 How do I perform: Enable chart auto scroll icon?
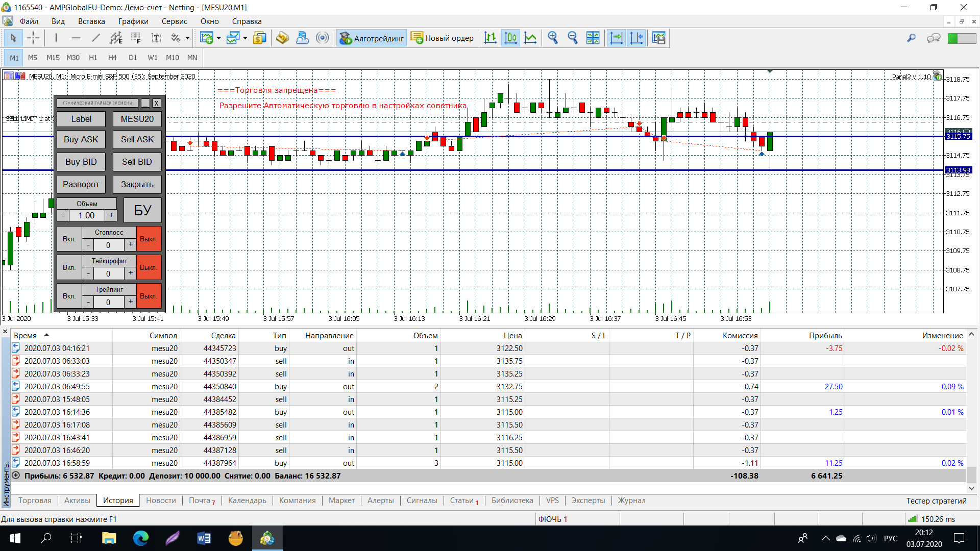tap(617, 38)
